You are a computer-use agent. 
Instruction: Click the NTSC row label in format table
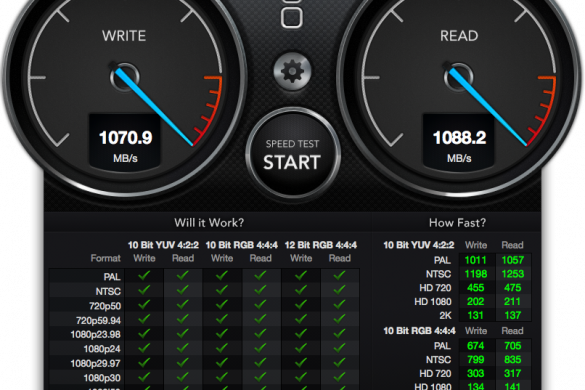click(x=108, y=291)
